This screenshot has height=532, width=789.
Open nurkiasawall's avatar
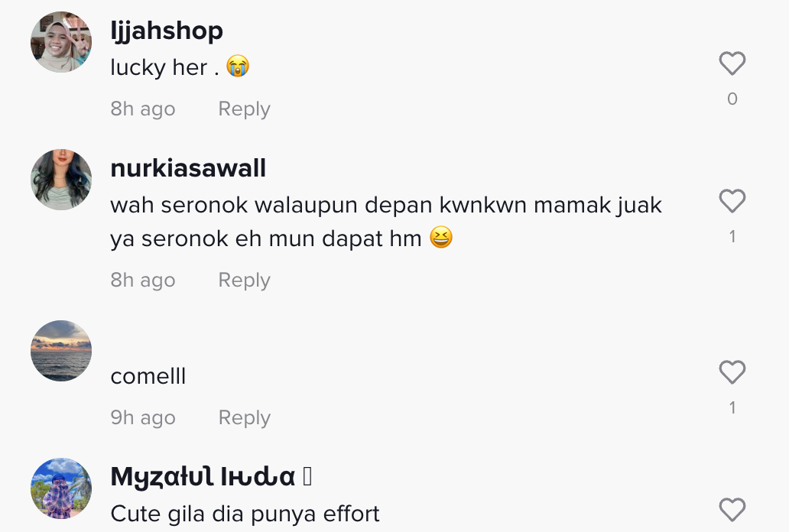pos(61,179)
